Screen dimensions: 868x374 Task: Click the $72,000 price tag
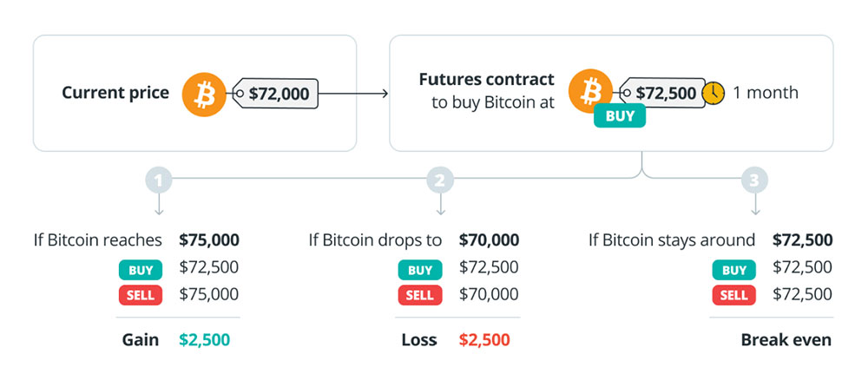click(276, 94)
